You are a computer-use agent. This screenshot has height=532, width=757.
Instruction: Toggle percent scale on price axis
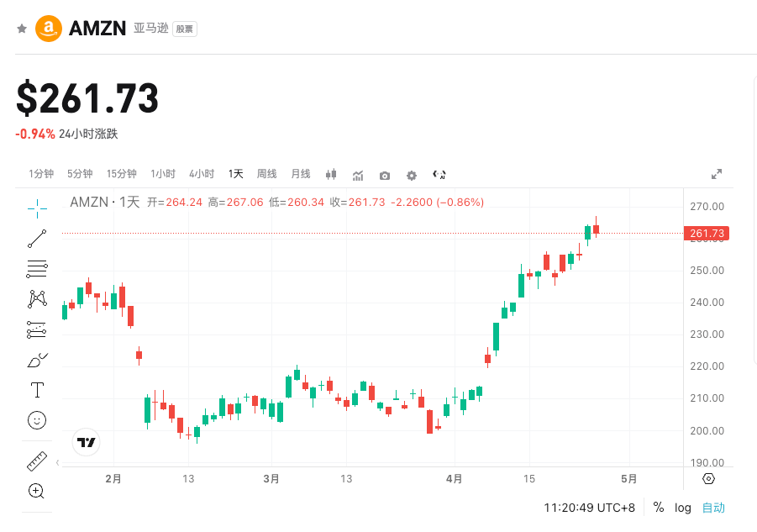(x=659, y=508)
